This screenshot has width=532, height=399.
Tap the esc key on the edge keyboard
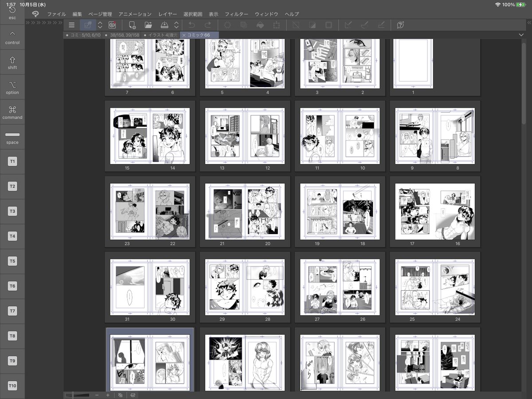pos(12,12)
